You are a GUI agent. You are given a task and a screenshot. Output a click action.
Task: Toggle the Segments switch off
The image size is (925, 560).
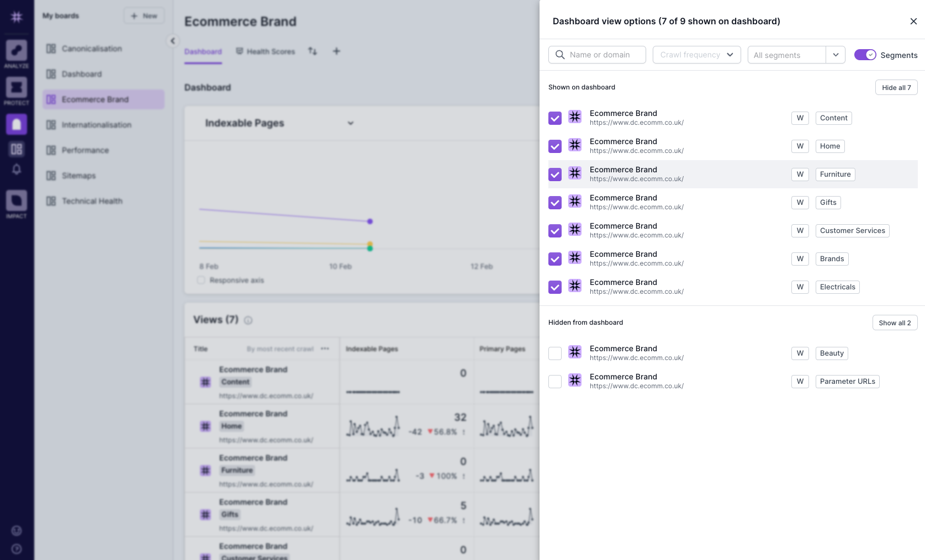(865, 55)
